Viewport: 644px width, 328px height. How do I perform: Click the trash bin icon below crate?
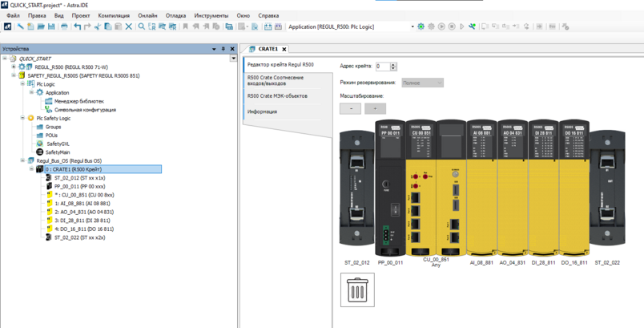coord(356,290)
